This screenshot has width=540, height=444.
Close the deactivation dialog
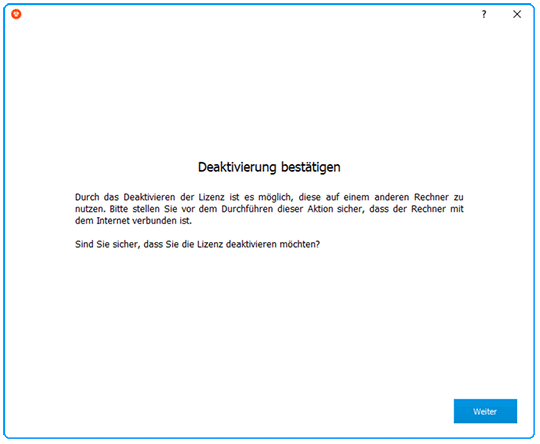(x=517, y=14)
